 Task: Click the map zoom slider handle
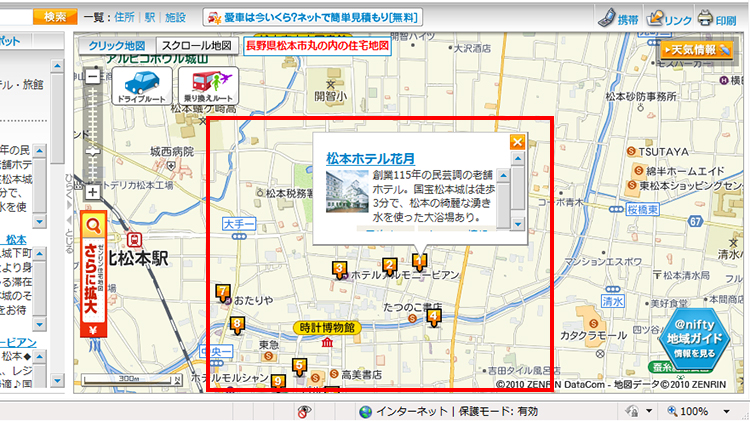[x=93, y=151]
